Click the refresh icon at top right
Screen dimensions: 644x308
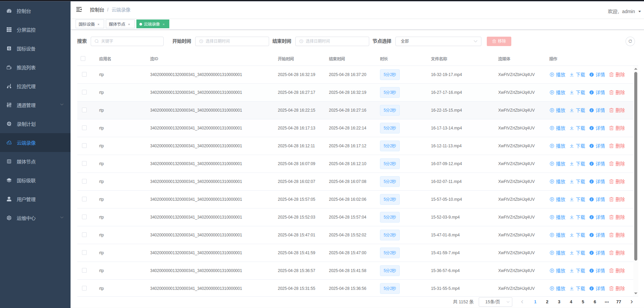(630, 41)
